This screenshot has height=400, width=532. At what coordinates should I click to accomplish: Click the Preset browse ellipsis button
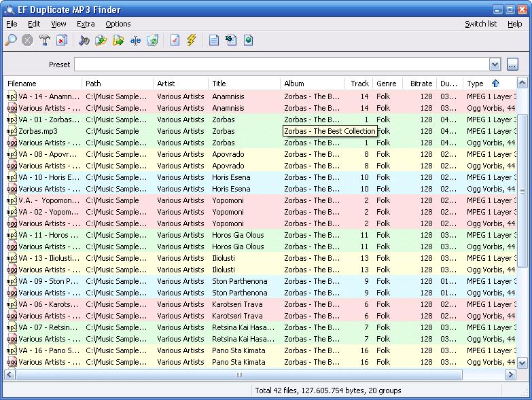[x=512, y=65]
